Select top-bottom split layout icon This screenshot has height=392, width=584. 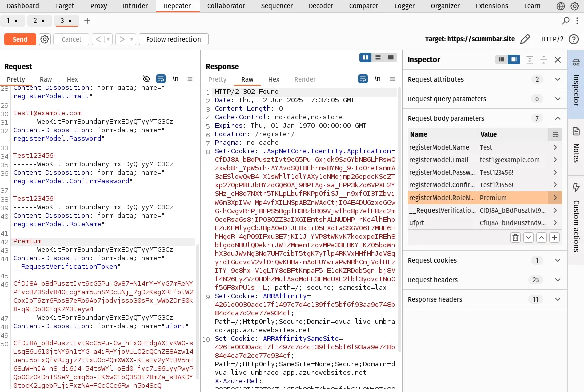[x=378, y=57]
